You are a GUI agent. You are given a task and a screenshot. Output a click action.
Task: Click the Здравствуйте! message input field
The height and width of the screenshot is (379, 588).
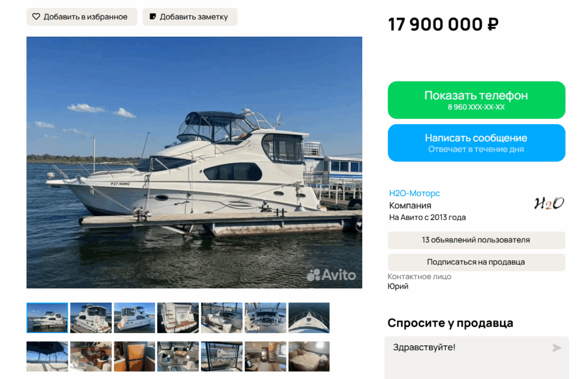click(x=476, y=358)
